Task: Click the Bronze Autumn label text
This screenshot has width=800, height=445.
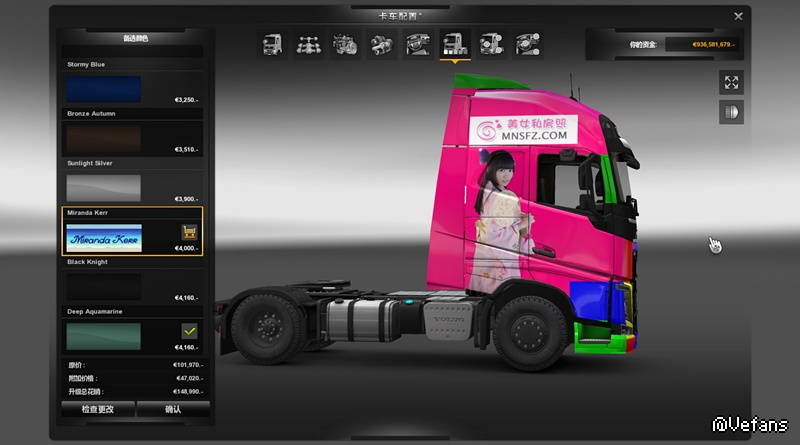Action: pos(91,113)
